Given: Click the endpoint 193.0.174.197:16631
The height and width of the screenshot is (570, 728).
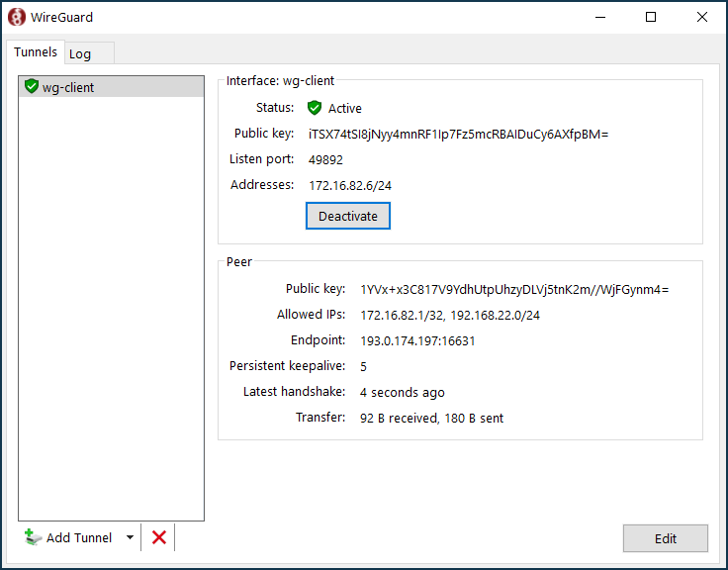Looking at the screenshot, I should click(417, 340).
